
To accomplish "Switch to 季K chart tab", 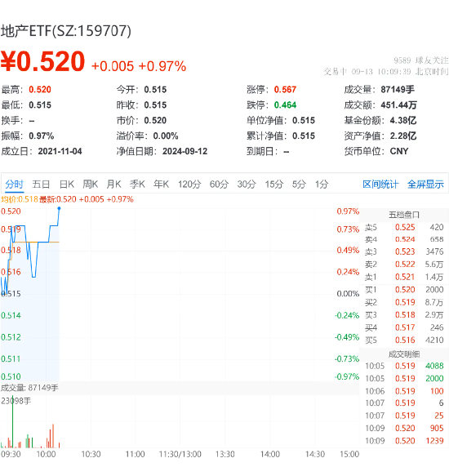I will 137,184.
